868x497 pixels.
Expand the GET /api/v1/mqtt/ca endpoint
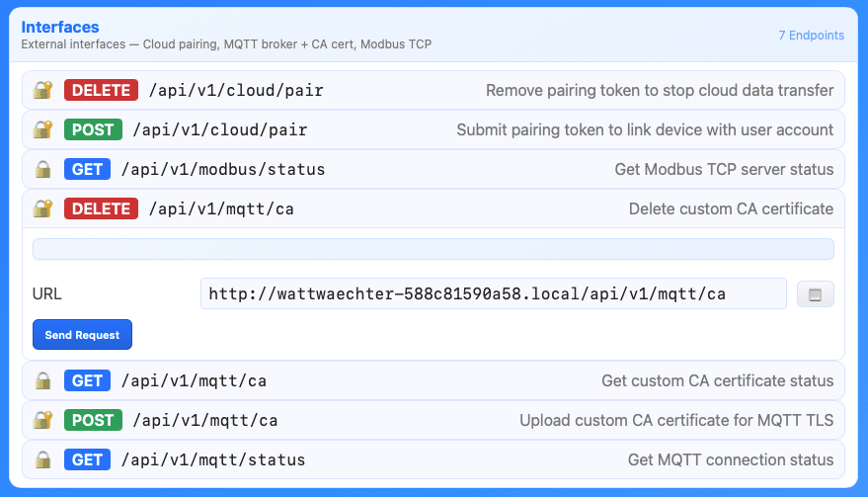pos(434,380)
